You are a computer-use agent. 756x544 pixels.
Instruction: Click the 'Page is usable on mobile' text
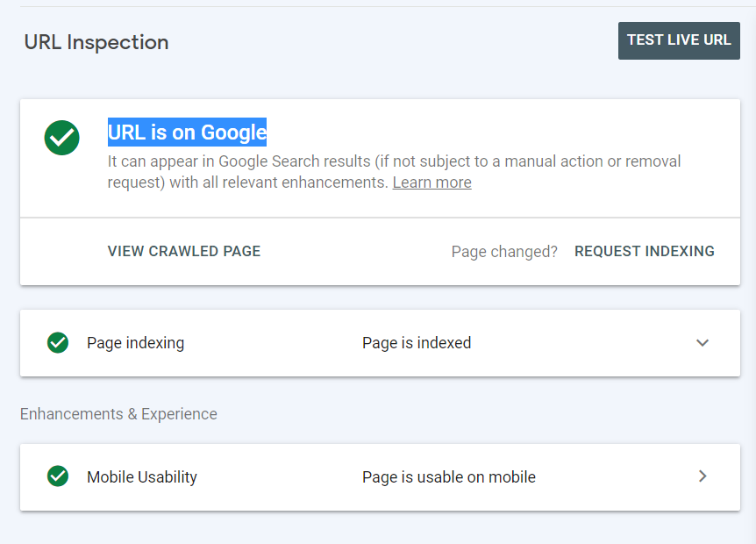[x=449, y=477]
